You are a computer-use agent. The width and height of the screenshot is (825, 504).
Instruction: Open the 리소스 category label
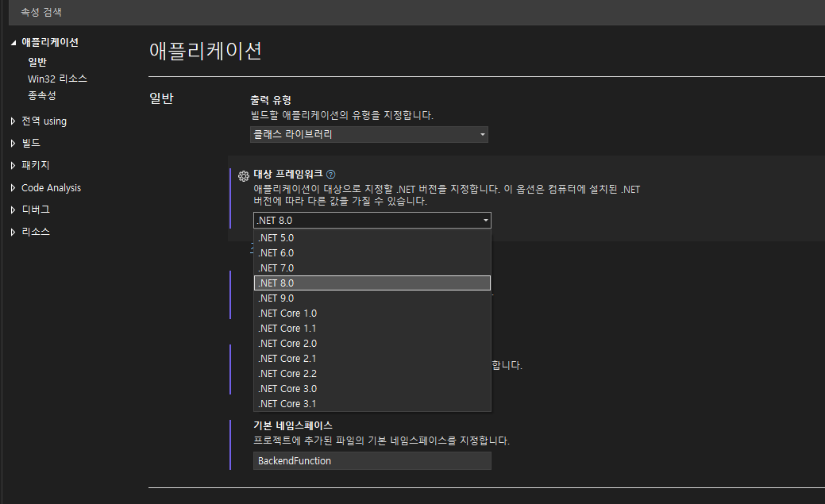click(x=36, y=232)
